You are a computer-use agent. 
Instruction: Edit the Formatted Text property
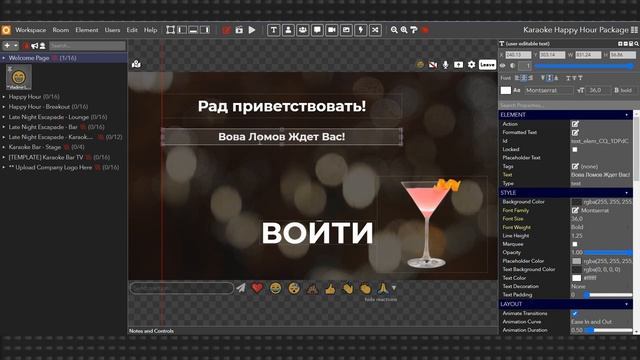coord(575,133)
